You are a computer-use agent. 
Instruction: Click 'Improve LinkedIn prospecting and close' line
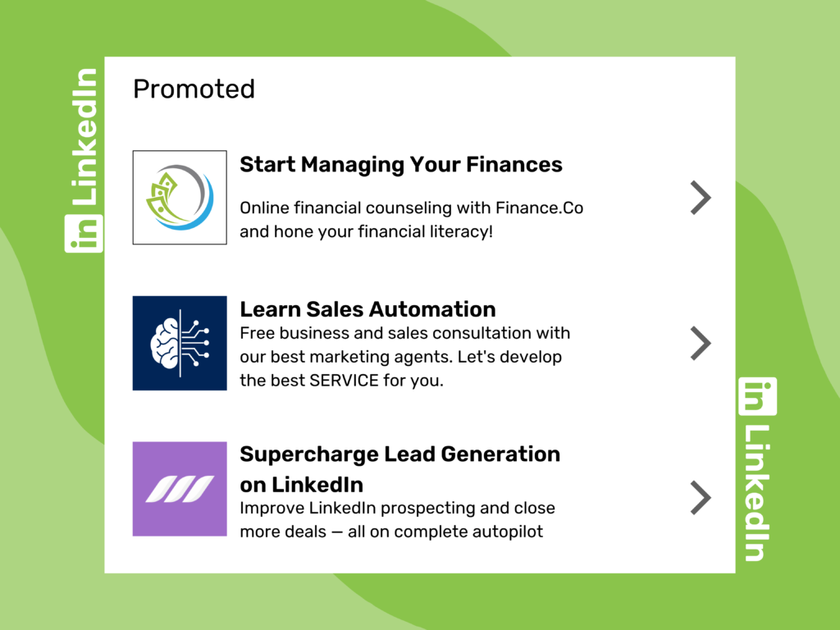point(397,508)
